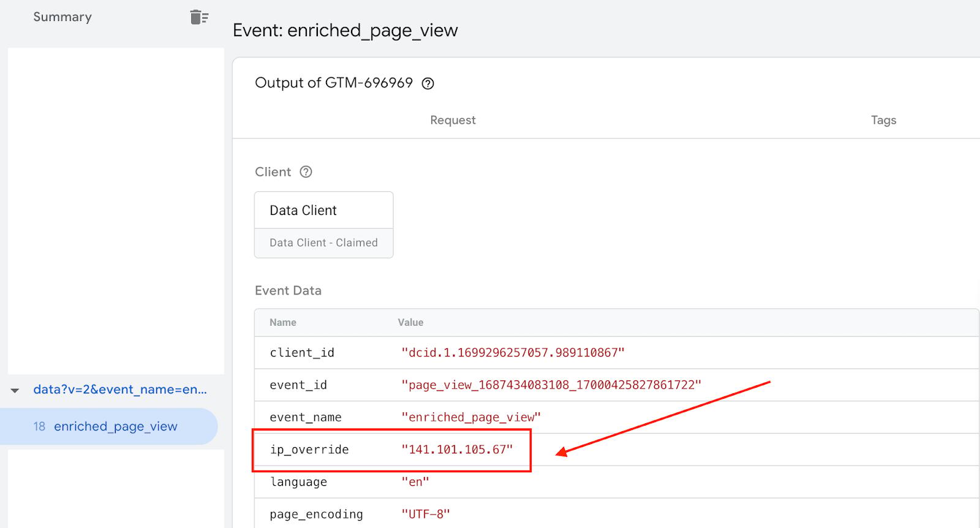Select the enriched_page_view event in sidebar
Image resolution: width=980 pixels, height=528 pixels.
[108, 426]
